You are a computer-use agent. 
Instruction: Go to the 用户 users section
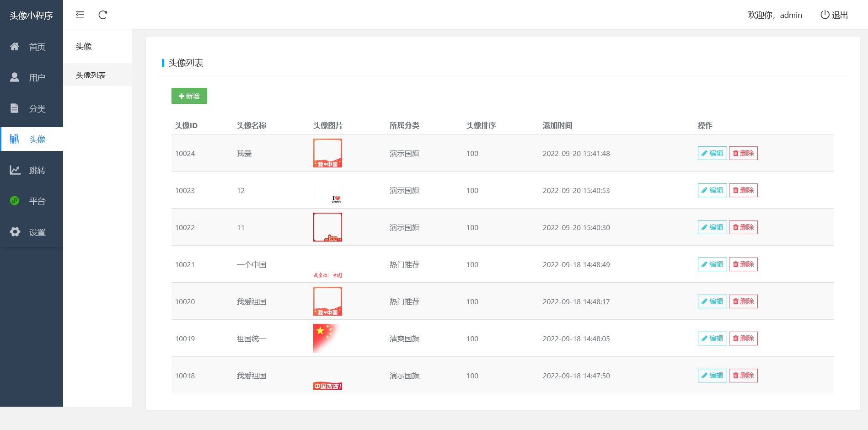click(31, 77)
